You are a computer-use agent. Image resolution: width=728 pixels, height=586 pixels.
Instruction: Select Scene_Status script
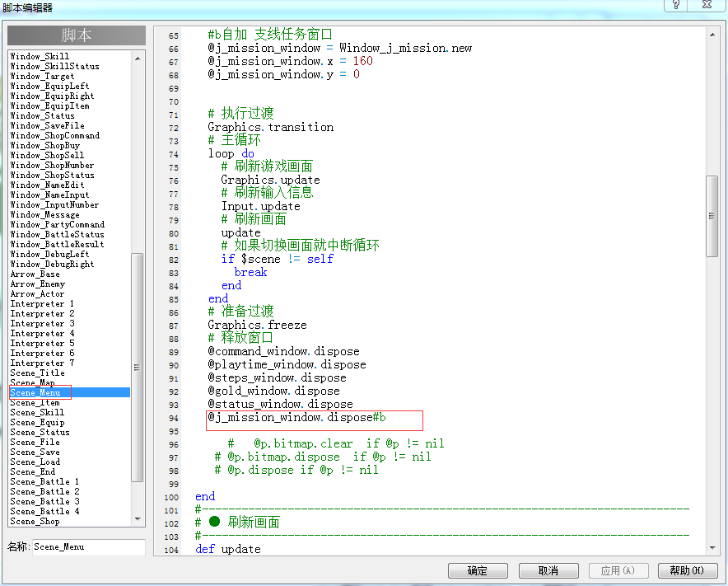[x=40, y=432]
